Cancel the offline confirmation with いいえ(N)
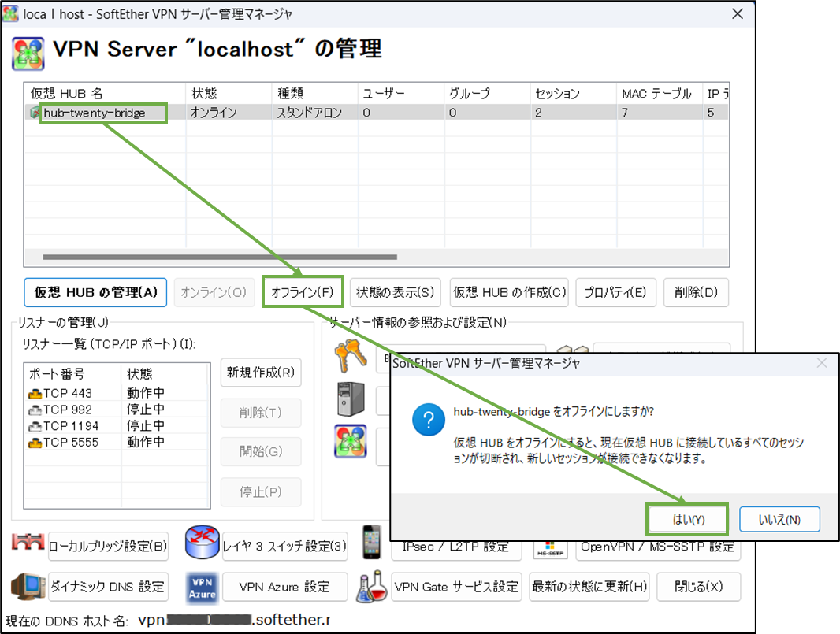840x634 pixels. click(x=779, y=519)
